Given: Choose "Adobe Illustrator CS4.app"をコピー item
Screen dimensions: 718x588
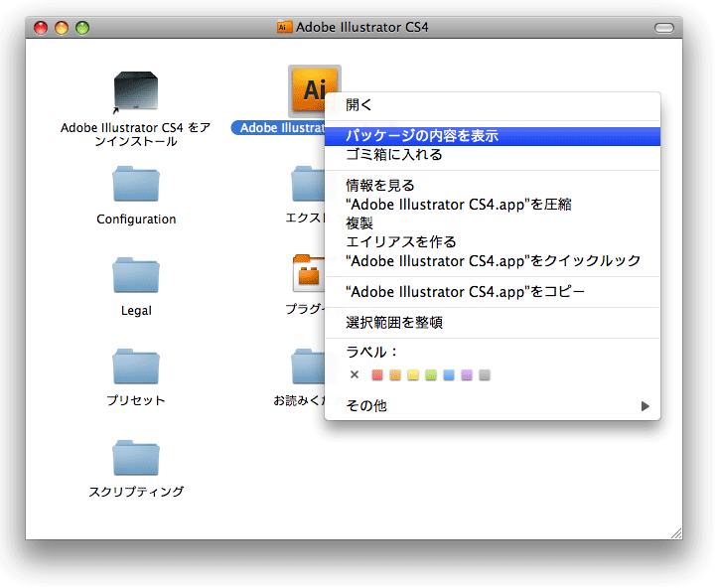Looking at the screenshot, I should [x=493, y=292].
